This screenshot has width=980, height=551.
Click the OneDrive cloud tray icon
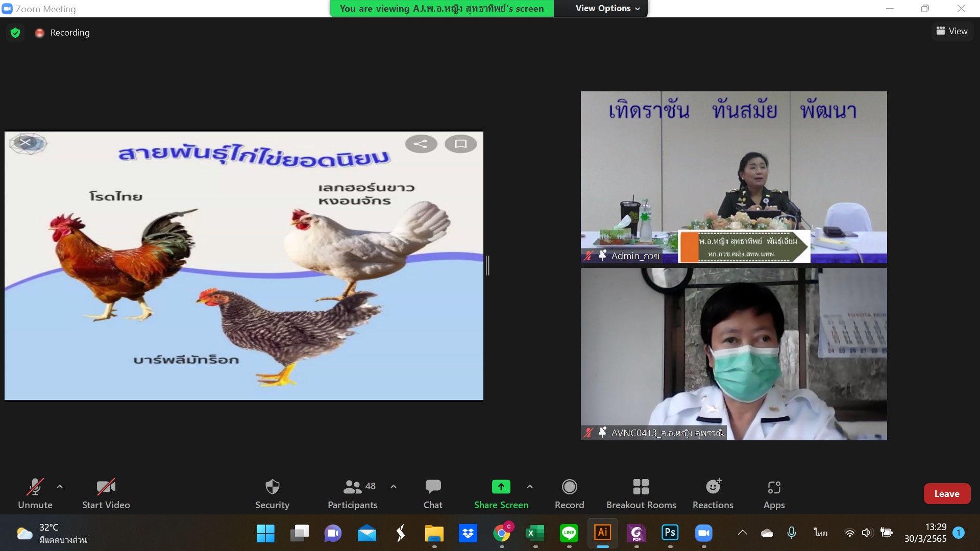[x=767, y=533]
